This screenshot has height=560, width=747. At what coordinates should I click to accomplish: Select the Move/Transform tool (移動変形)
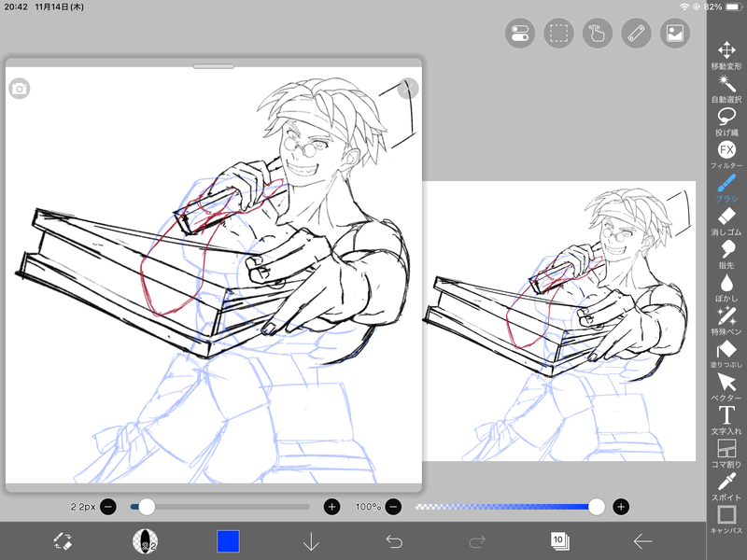pyautogui.click(x=726, y=55)
